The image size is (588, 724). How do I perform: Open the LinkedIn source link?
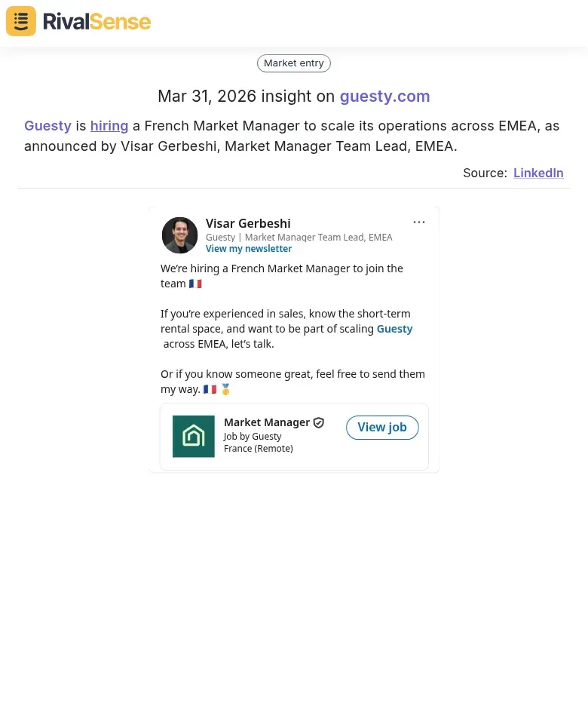click(x=538, y=173)
